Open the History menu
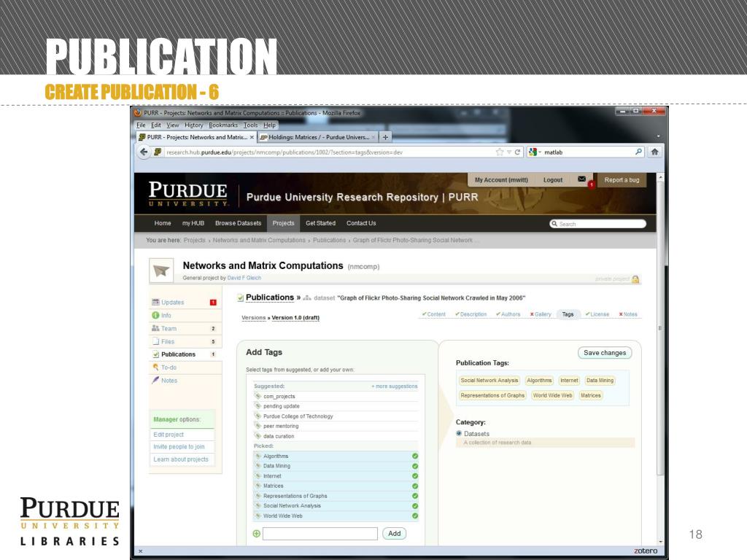This screenshot has height=560, width=747. click(193, 125)
